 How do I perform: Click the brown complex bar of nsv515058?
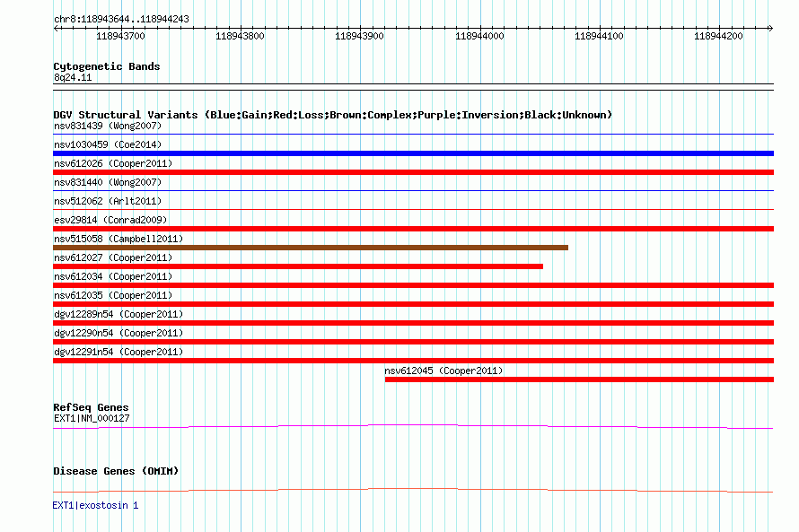(311, 248)
